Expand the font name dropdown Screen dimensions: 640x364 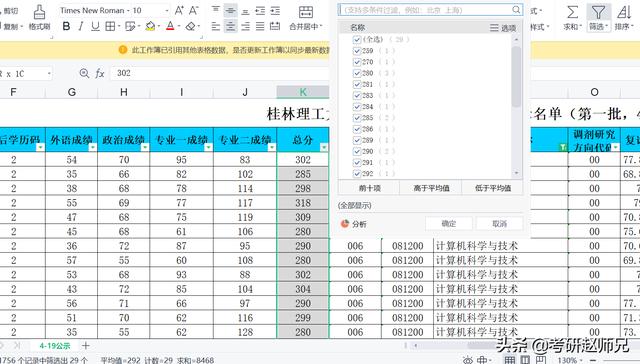click(167, 11)
